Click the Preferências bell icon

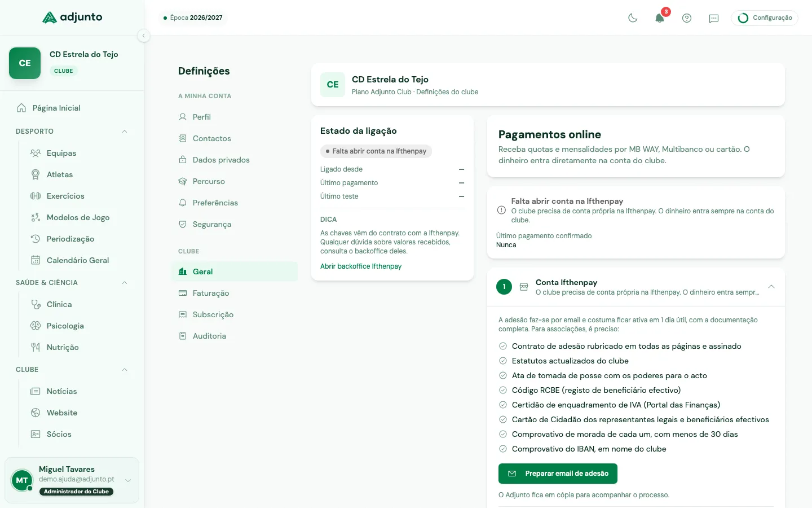[x=183, y=203]
